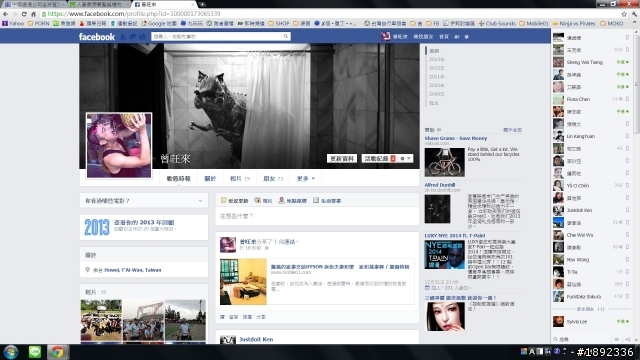
Task: Open the MOKO bookmarks folder
Action: click(x=612, y=24)
